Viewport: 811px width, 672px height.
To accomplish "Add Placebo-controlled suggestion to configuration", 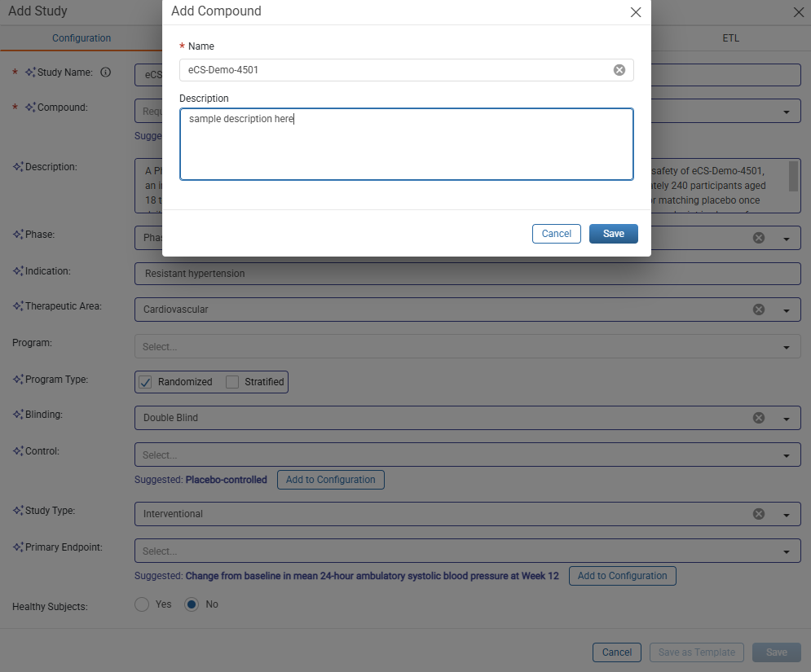I will pyautogui.click(x=330, y=480).
